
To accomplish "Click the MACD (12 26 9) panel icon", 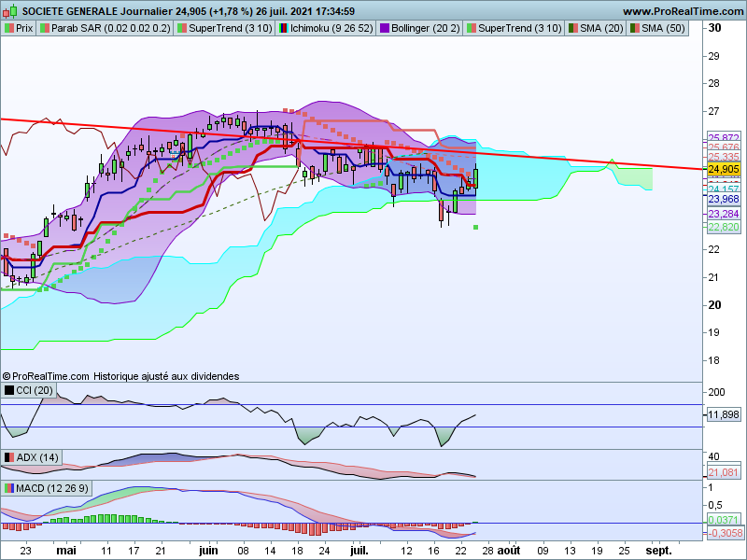I will tap(9, 488).
